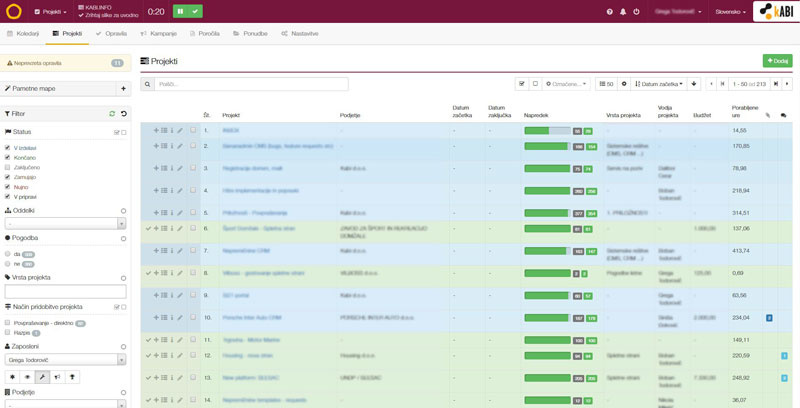
Task: Toggle sort direction arrow button
Action: [x=694, y=84]
